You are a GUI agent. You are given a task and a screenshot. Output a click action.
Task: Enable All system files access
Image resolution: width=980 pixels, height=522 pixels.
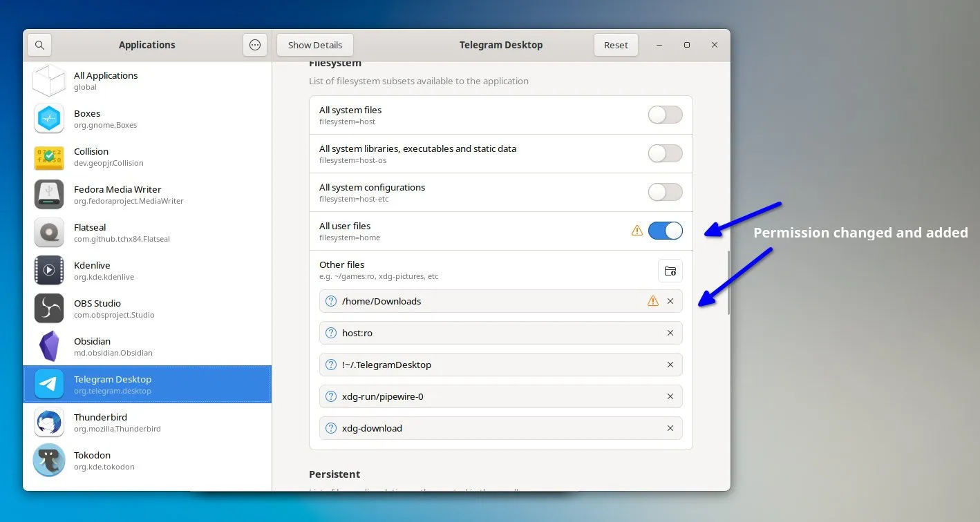pyautogui.click(x=665, y=115)
